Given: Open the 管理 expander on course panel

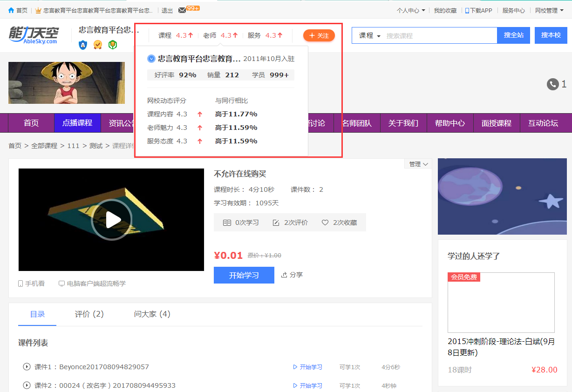Looking at the screenshot, I should coord(418,164).
